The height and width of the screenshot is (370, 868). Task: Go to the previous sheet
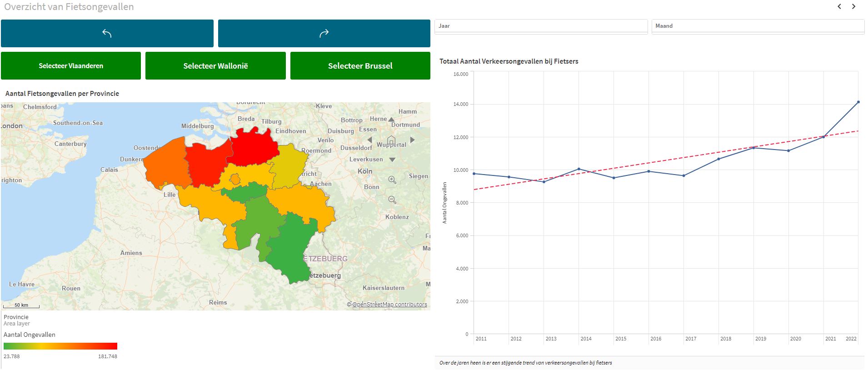coord(839,6)
